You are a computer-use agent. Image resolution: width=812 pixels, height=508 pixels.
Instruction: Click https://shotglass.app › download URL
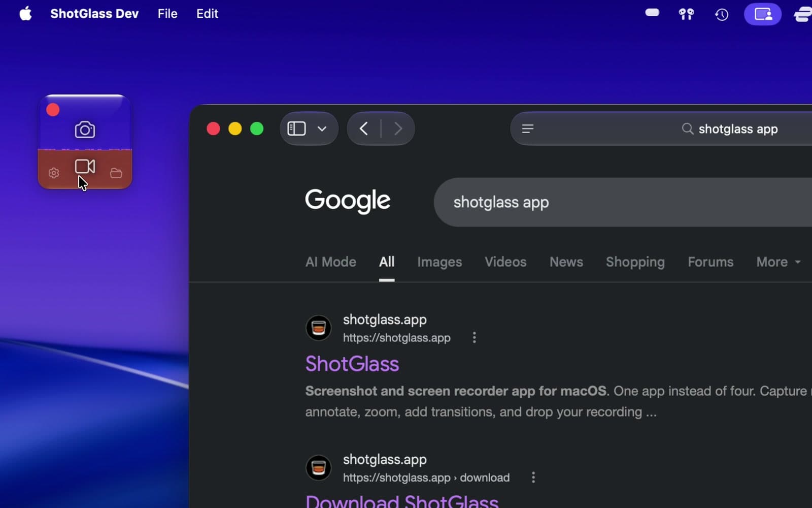pyautogui.click(x=426, y=478)
